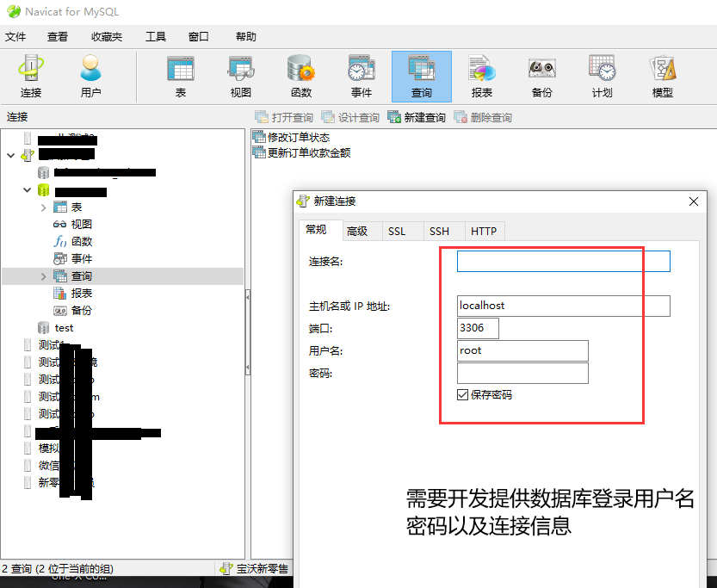Expand the 查询 tree node arrow

click(43, 276)
